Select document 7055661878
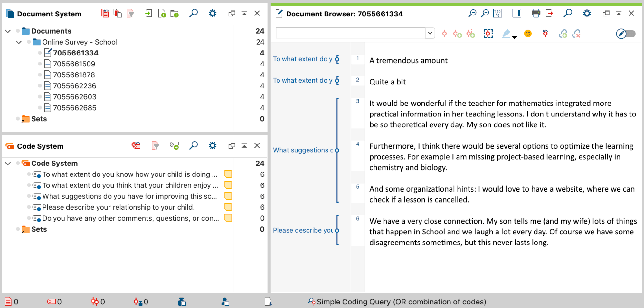 [74, 75]
